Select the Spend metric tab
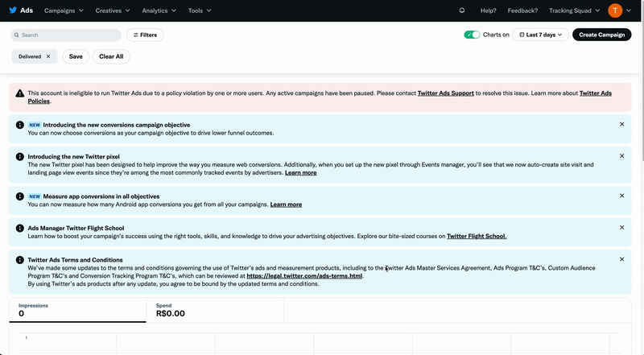 (x=215, y=310)
